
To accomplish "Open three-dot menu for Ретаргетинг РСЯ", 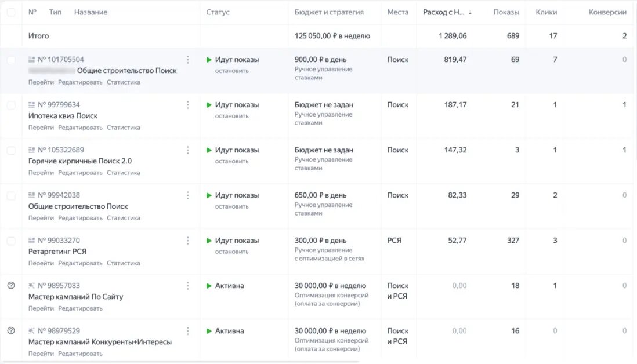I will click(x=187, y=241).
